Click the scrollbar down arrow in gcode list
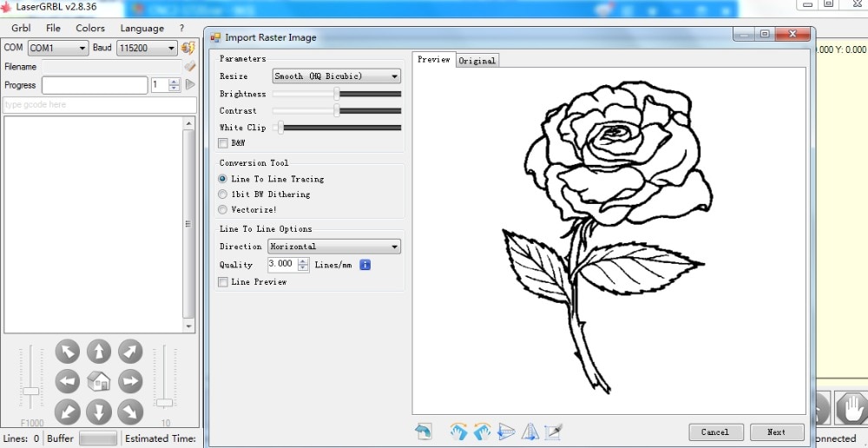The height and width of the screenshot is (448, 868). point(188,326)
